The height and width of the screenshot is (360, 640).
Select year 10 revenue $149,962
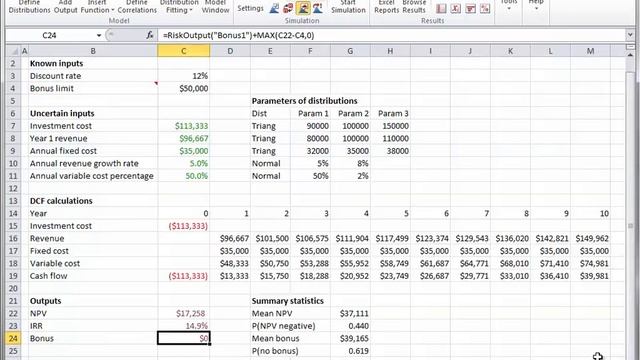(x=590, y=238)
